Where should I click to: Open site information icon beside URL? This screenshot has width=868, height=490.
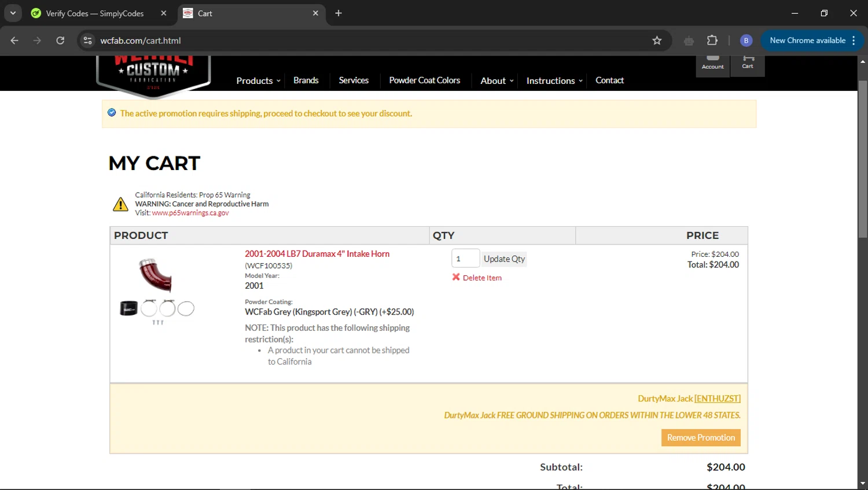coord(88,40)
